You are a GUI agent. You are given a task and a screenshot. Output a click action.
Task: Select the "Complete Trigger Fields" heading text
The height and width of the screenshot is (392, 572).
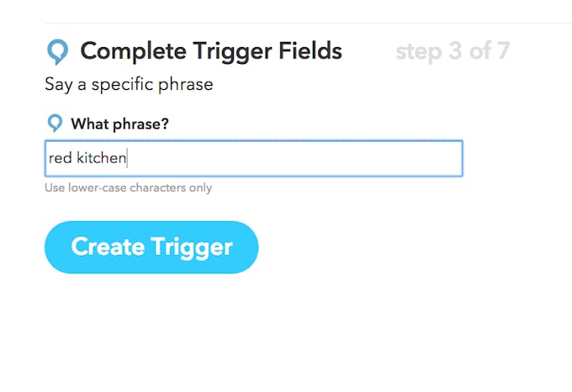211,51
